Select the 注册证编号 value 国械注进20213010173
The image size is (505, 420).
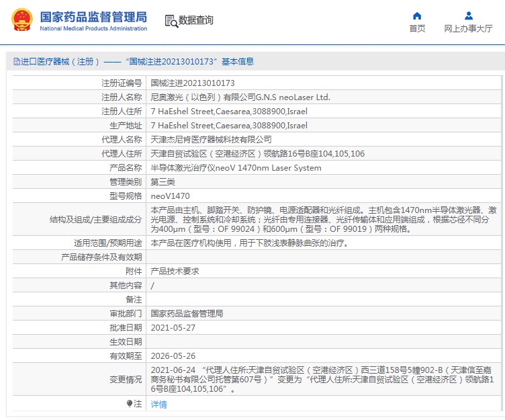pyautogui.click(x=193, y=83)
